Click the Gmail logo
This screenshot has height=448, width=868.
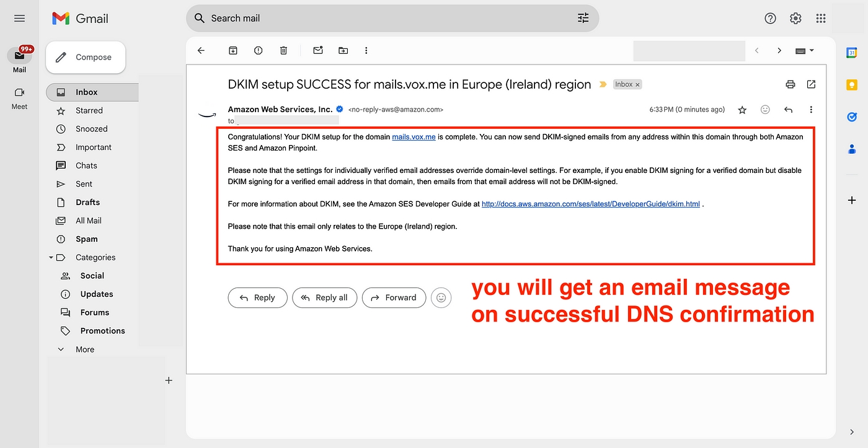pos(80,19)
